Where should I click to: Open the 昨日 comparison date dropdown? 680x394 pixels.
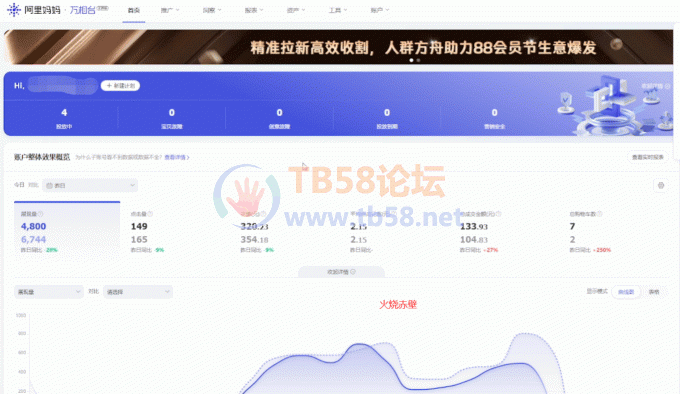pos(90,186)
